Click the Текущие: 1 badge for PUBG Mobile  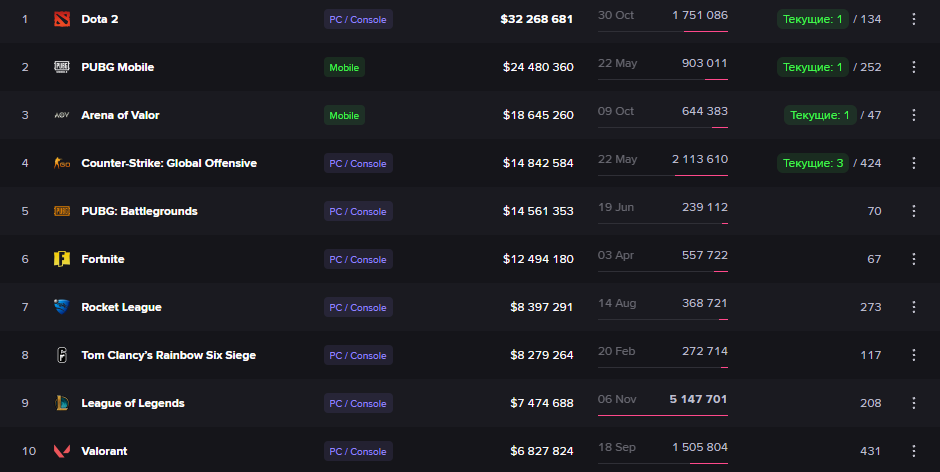tap(812, 67)
